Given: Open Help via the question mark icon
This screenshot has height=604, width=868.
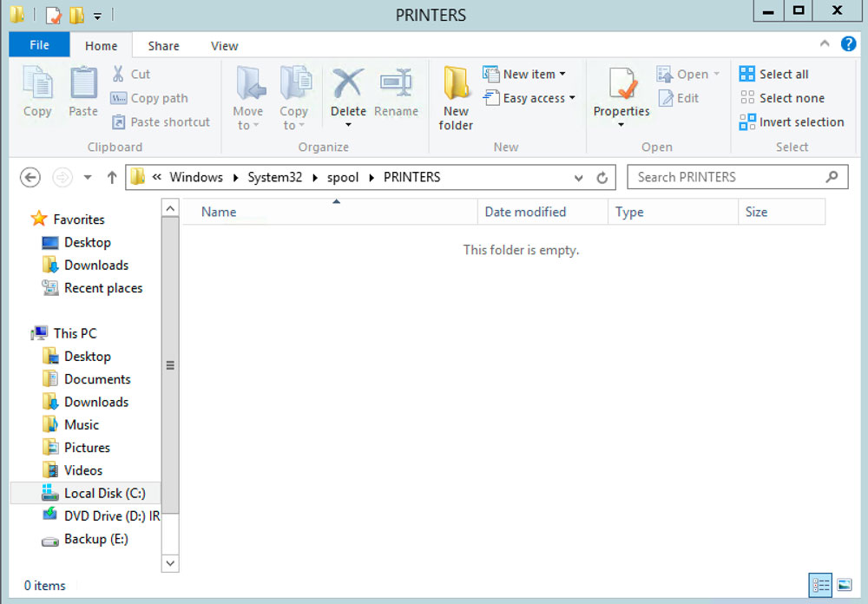Looking at the screenshot, I should (x=848, y=44).
